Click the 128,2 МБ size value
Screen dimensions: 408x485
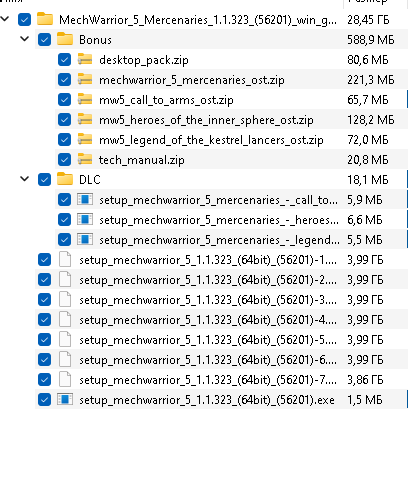(371, 120)
